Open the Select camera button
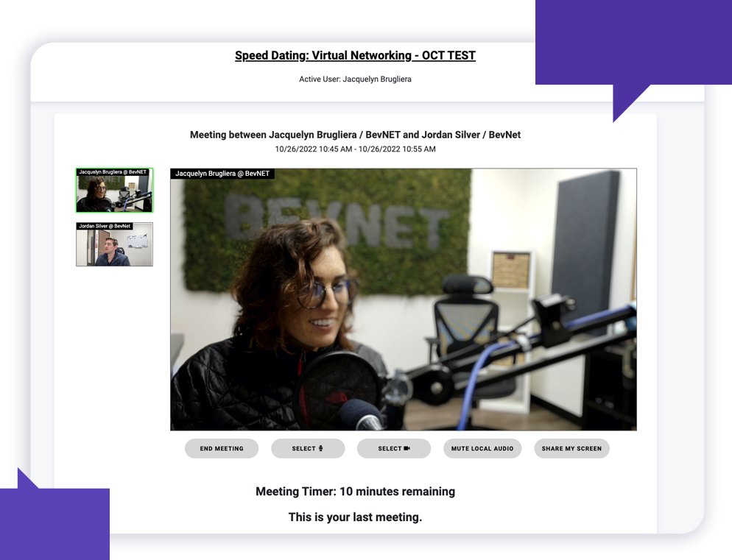This screenshot has height=560, width=732. pos(393,448)
